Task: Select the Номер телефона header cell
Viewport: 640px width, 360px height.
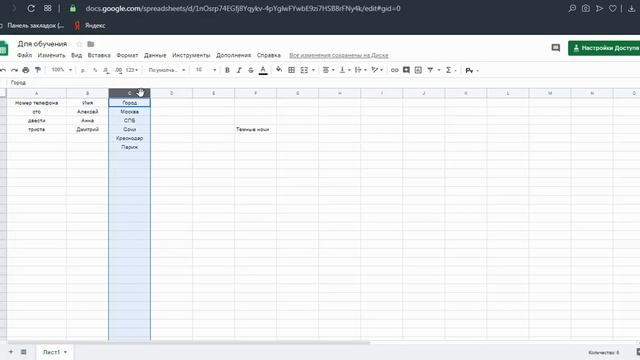Action: tap(36, 103)
